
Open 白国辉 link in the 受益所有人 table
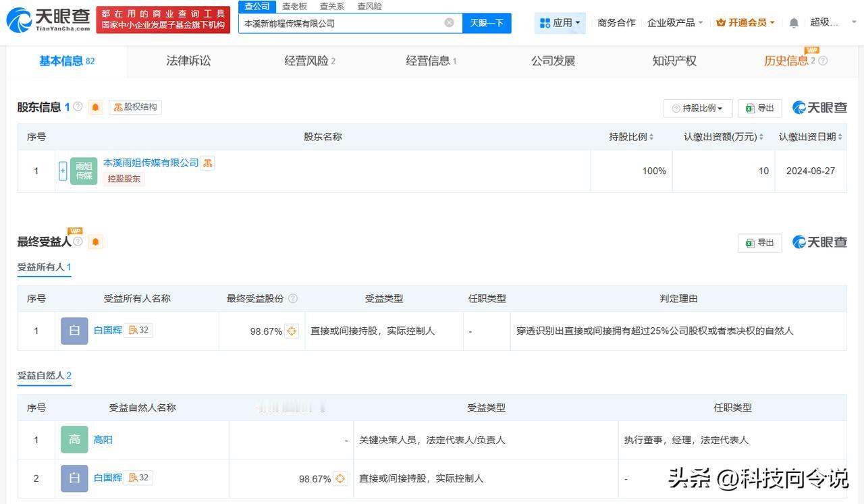[x=108, y=330]
